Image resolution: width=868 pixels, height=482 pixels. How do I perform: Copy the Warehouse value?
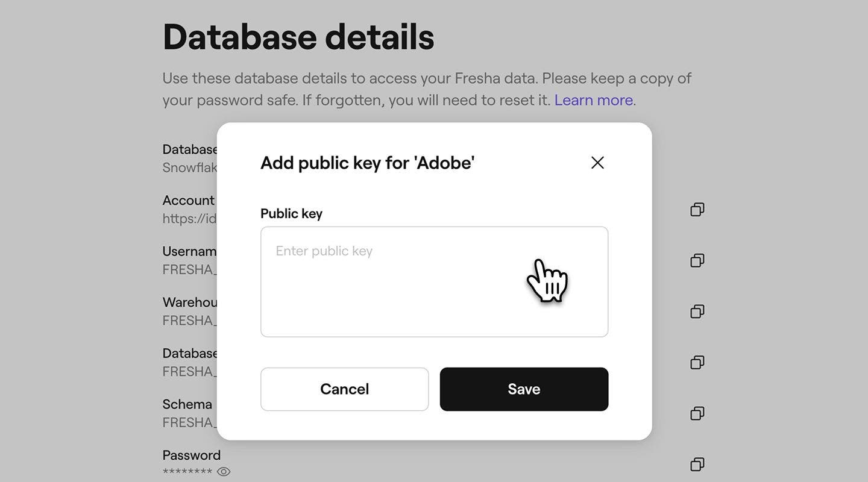click(697, 311)
